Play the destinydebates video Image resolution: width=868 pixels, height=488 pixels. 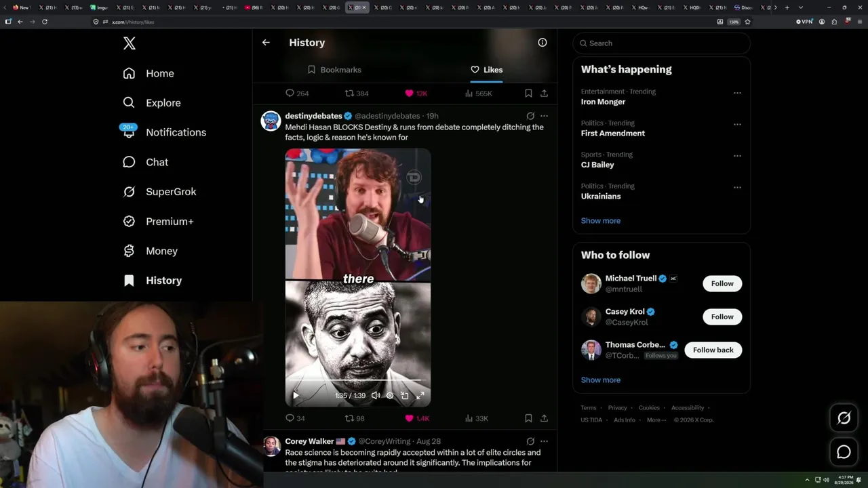pos(296,395)
